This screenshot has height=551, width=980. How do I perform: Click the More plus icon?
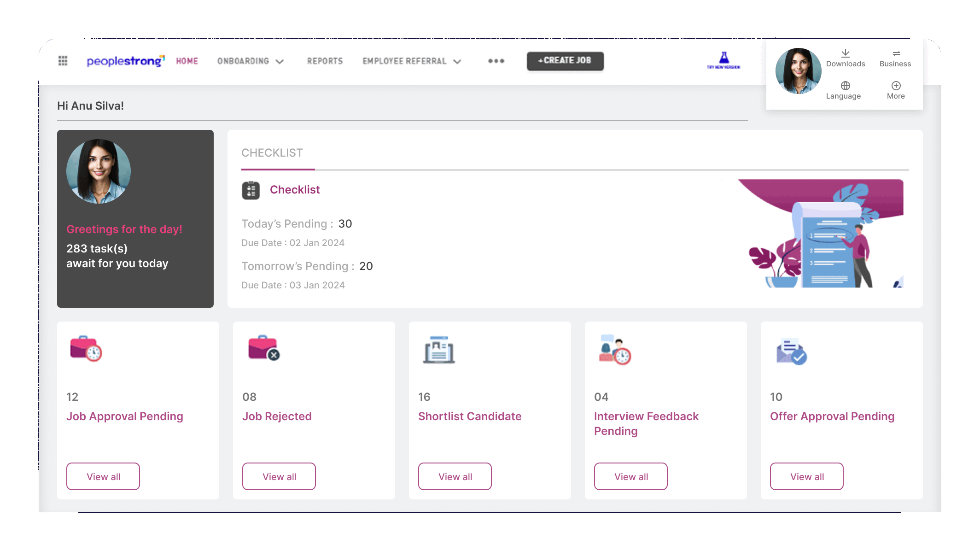[896, 86]
